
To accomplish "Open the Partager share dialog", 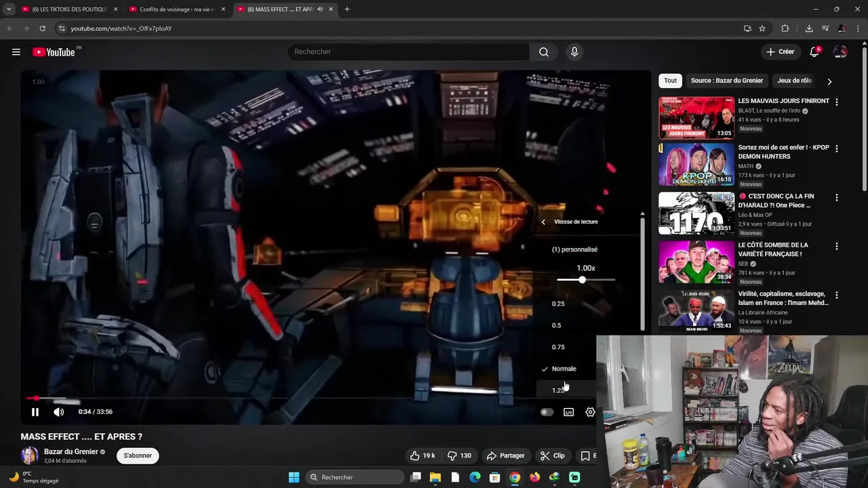I will pos(506,455).
